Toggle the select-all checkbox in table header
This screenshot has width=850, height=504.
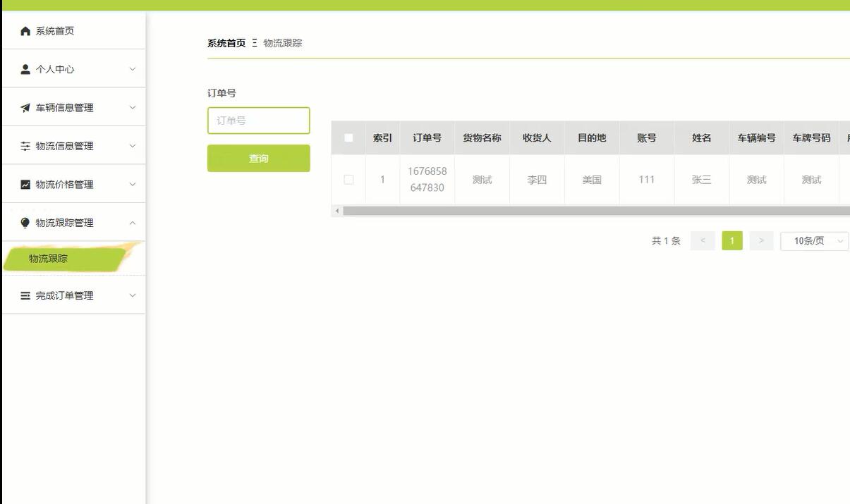click(348, 137)
